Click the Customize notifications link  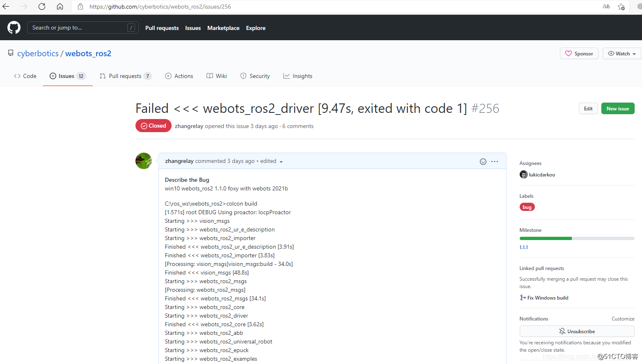623,318
